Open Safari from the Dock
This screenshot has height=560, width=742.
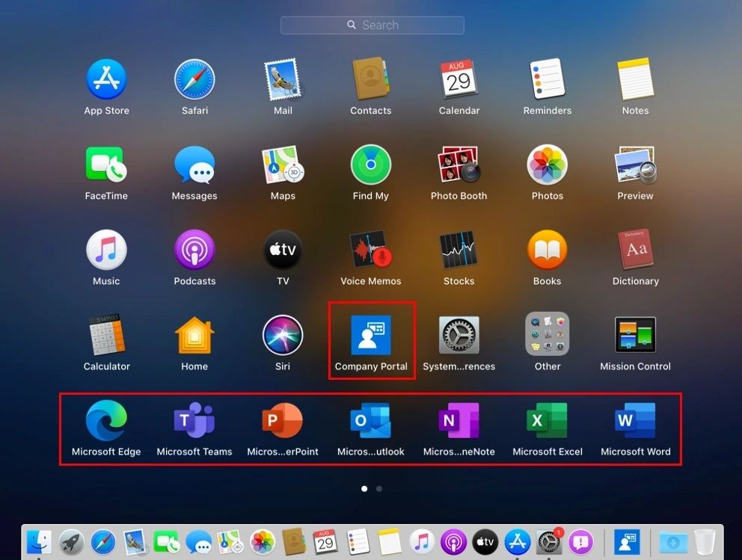pyautogui.click(x=102, y=542)
